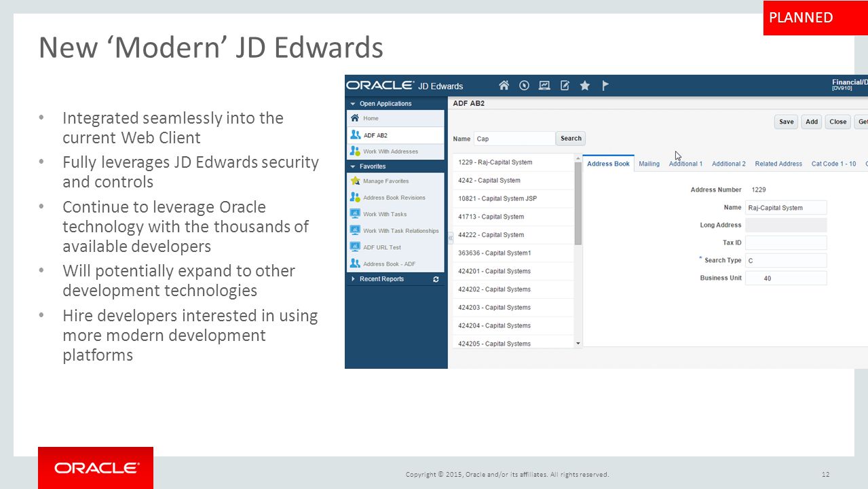
Task: Click the Home icon in top toolbar
Action: pyautogui.click(x=504, y=86)
